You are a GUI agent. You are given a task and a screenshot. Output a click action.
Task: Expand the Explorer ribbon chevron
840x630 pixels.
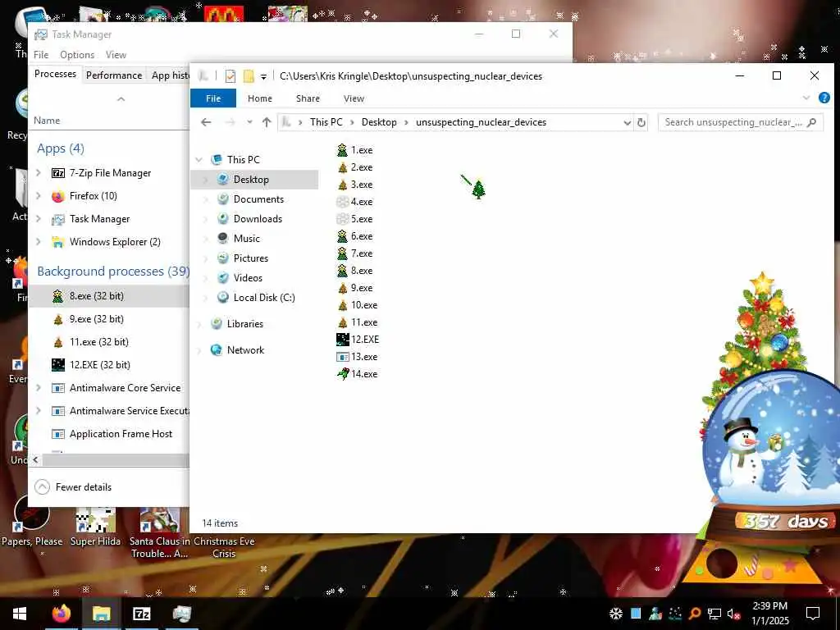pos(806,98)
